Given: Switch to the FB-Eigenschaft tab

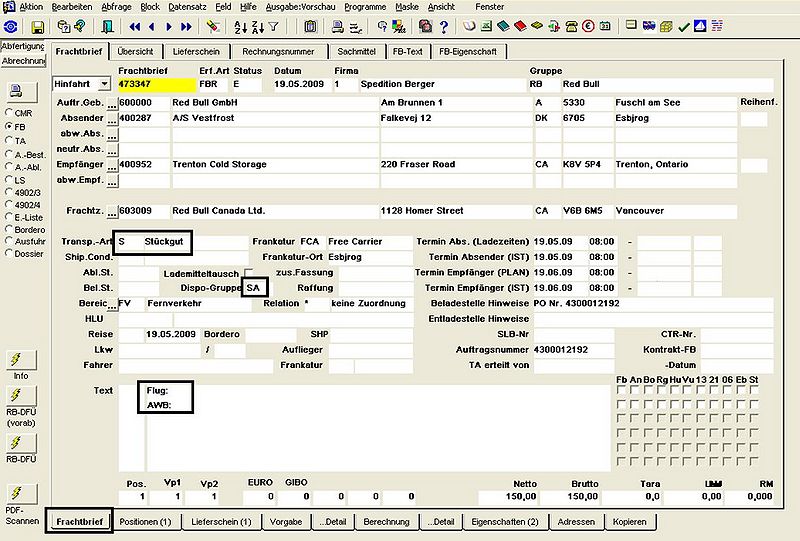Looking at the screenshot, I should [x=468, y=52].
